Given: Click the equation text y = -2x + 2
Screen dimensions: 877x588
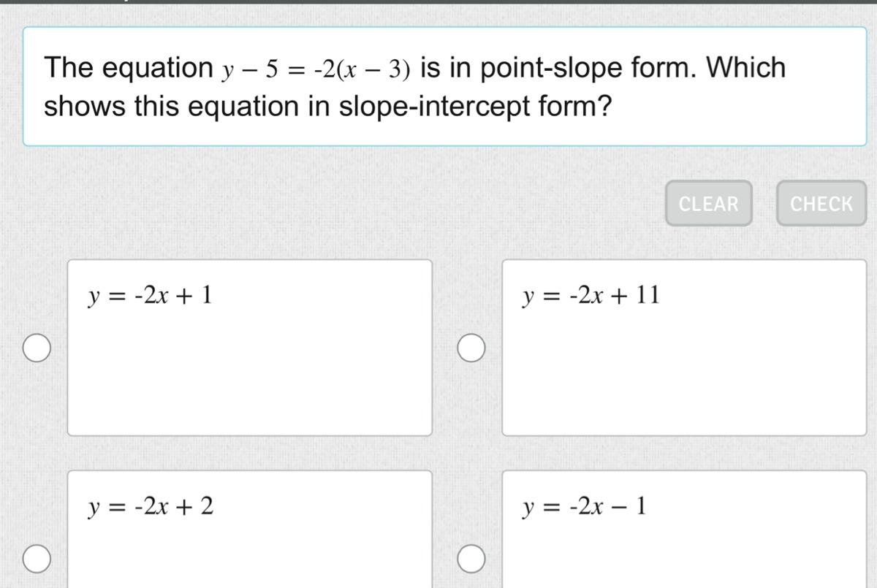Looking at the screenshot, I should (x=151, y=506).
